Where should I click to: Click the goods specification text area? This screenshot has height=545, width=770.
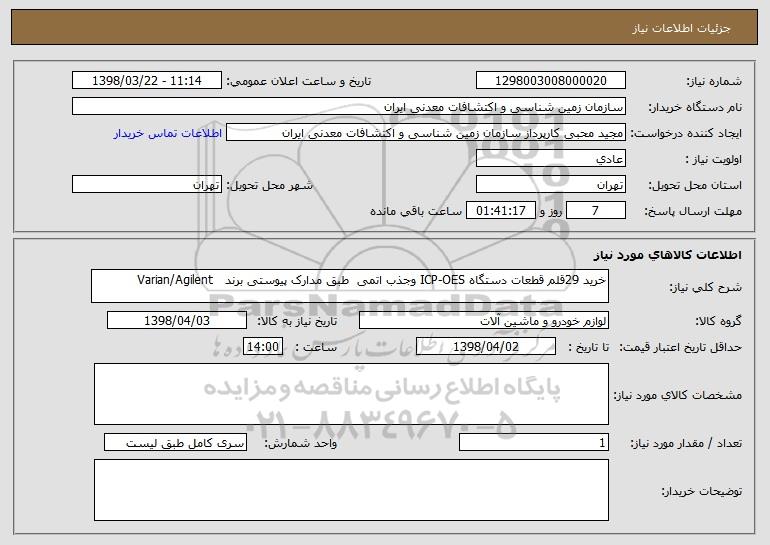click(351, 394)
